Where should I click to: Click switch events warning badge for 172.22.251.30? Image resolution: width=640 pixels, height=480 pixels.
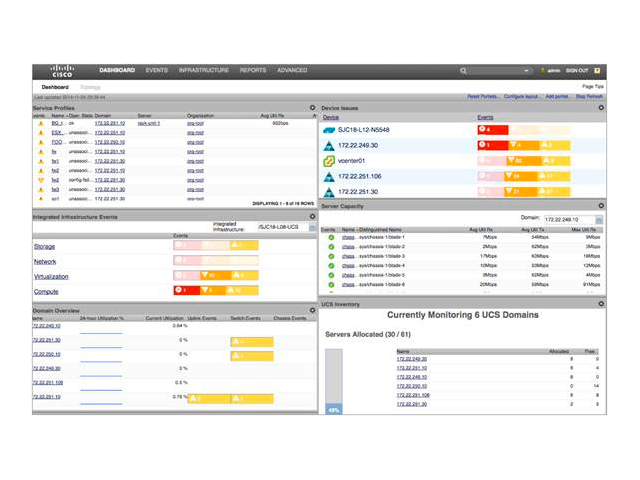click(x=252, y=342)
